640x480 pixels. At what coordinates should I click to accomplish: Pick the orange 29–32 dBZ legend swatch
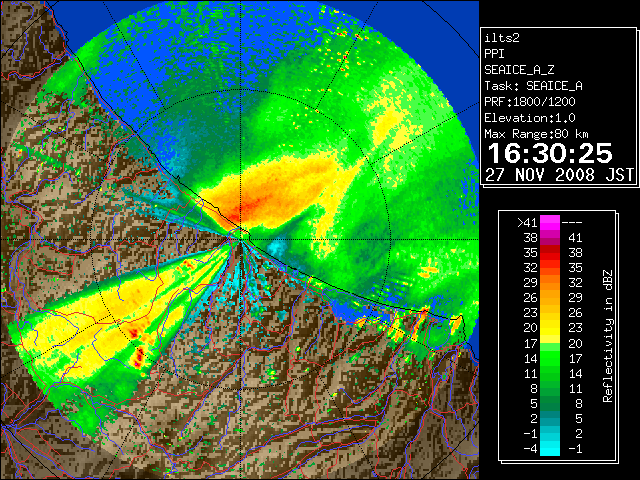point(550,283)
